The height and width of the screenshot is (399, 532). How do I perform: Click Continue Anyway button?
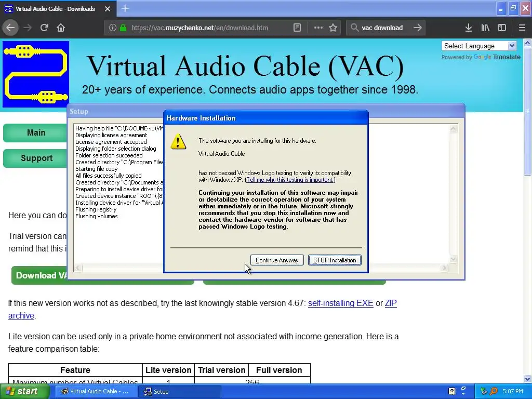tap(277, 260)
